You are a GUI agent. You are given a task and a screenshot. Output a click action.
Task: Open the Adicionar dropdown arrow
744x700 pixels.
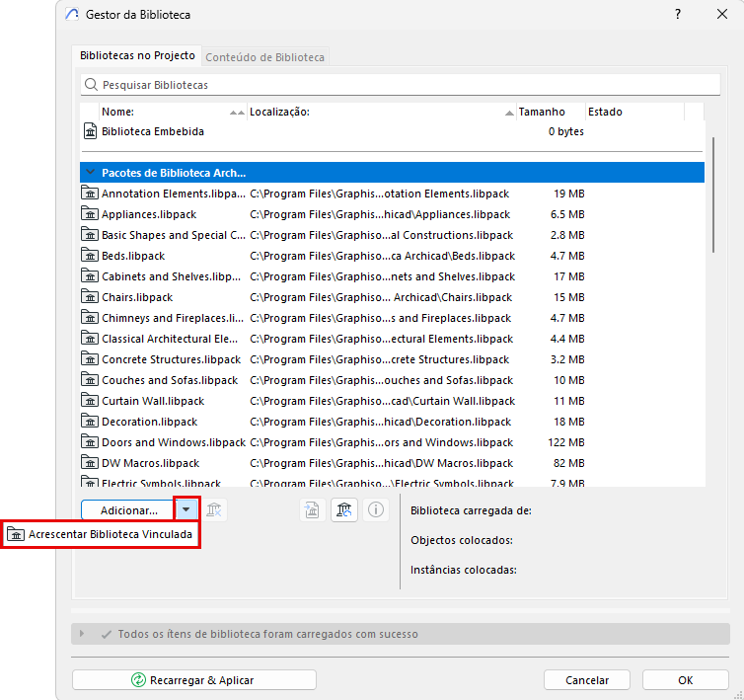(x=186, y=509)
